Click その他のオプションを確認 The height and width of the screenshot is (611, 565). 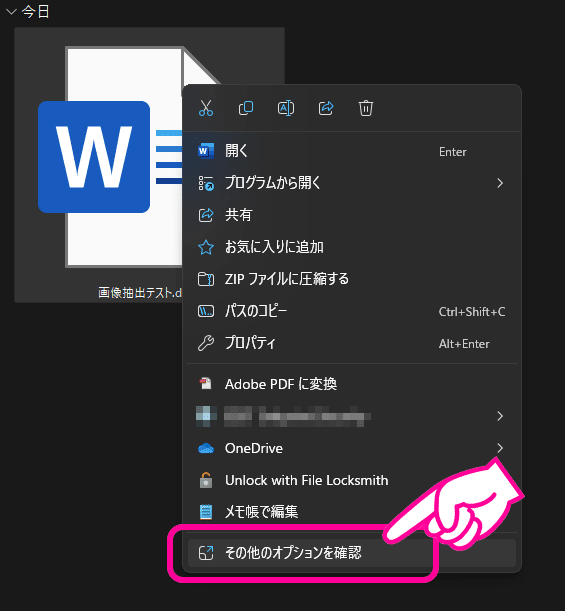(352, 553)
